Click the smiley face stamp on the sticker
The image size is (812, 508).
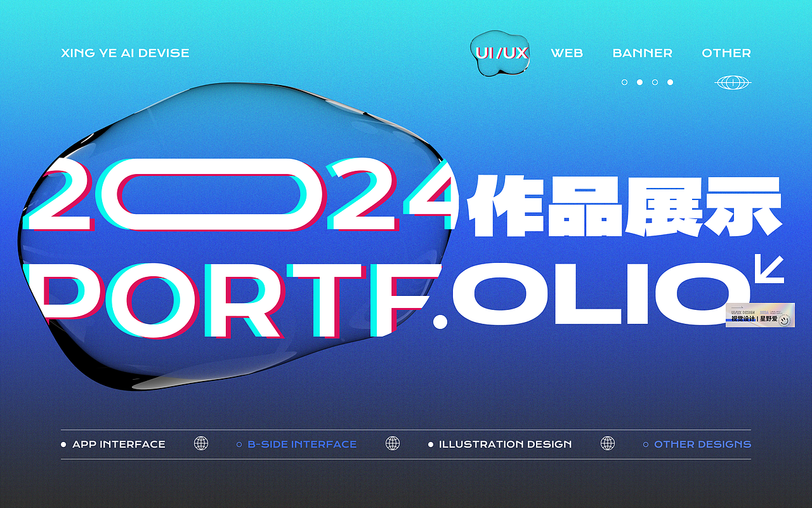[x=784, y=320]
